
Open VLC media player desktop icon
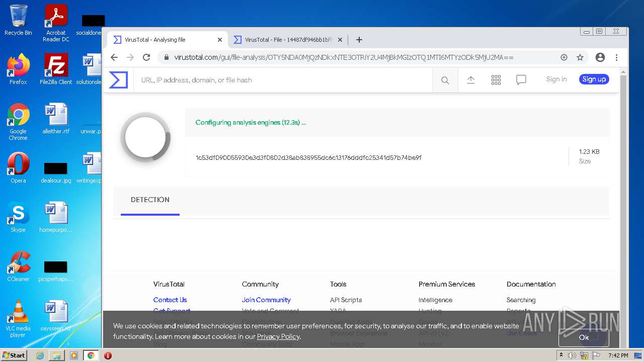click(x=18, y=319)
